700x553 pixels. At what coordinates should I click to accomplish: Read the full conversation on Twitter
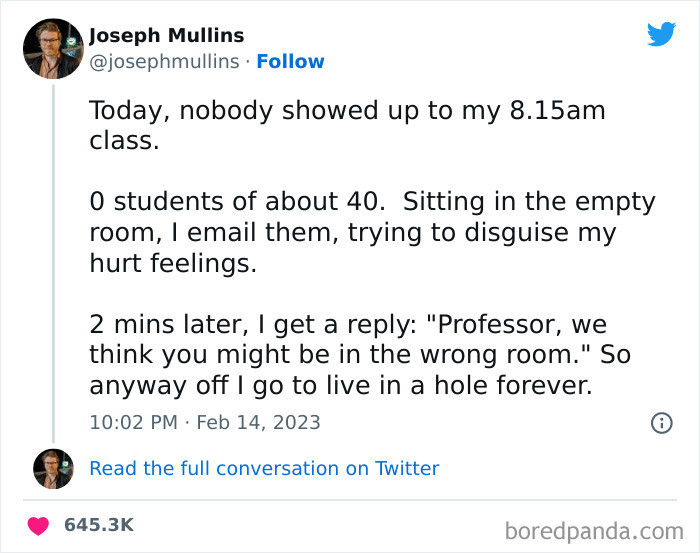264,468
